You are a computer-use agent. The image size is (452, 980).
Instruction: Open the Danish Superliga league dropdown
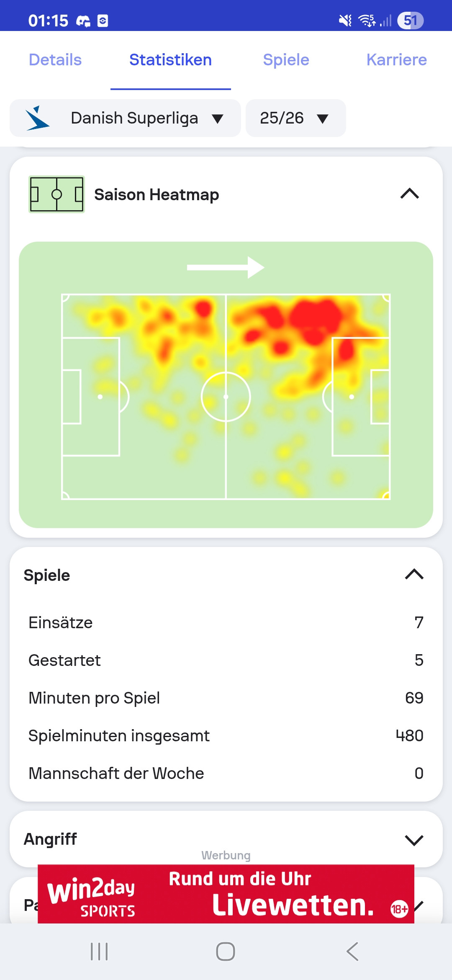click(x=126, y=118)
